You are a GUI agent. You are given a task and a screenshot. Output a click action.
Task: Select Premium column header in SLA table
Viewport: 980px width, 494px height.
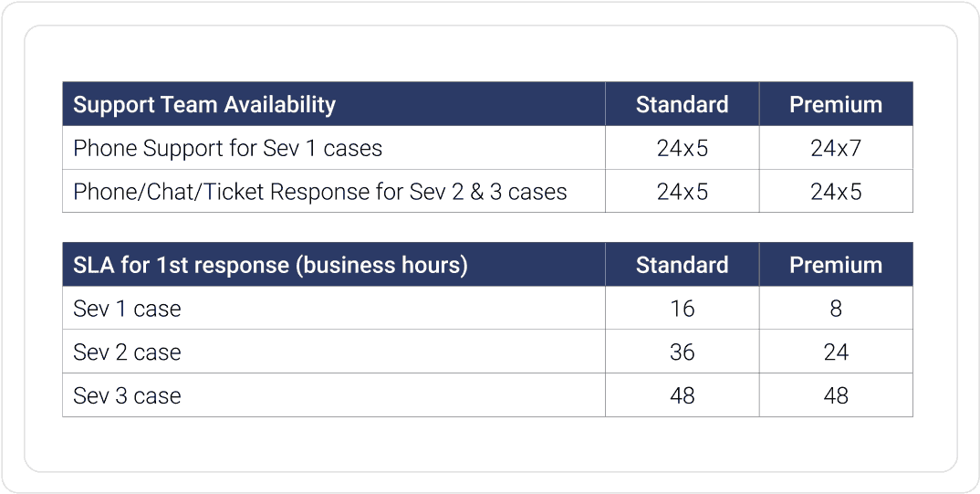point(836,265)
